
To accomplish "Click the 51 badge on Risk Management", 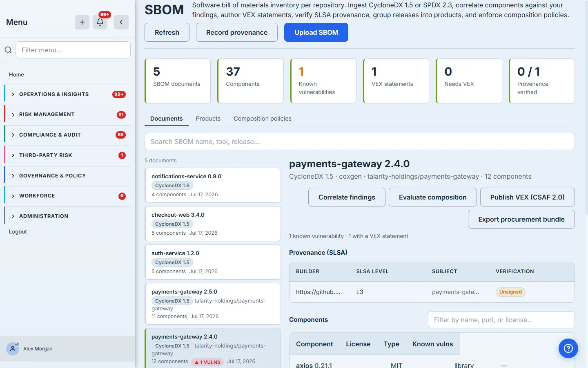I will 121,115.
